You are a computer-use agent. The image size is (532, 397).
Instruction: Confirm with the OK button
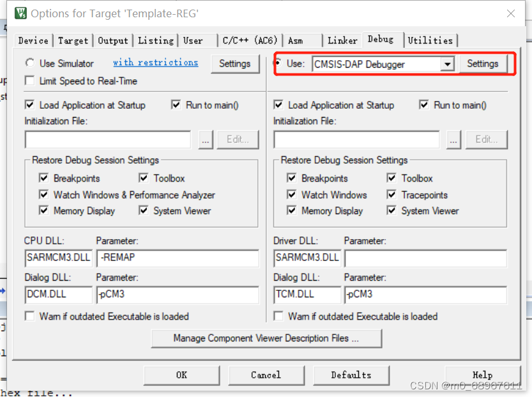181,375
